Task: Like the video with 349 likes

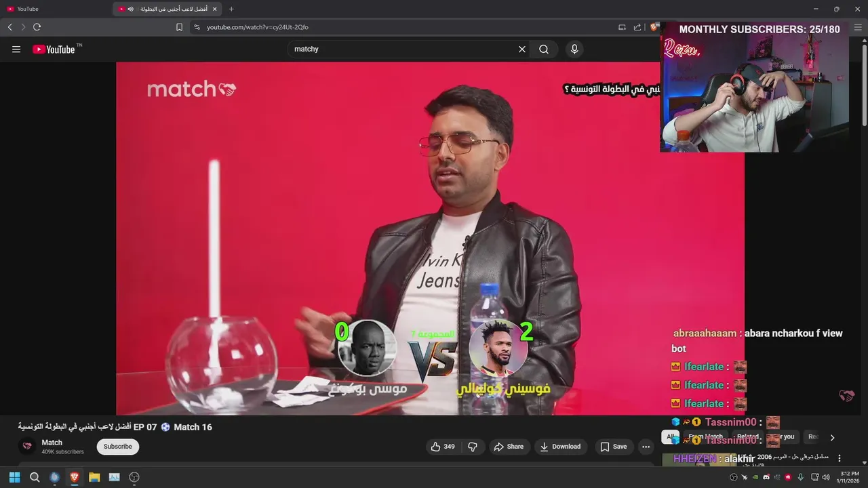Action: pyautogui.click(x=442, y=447)
